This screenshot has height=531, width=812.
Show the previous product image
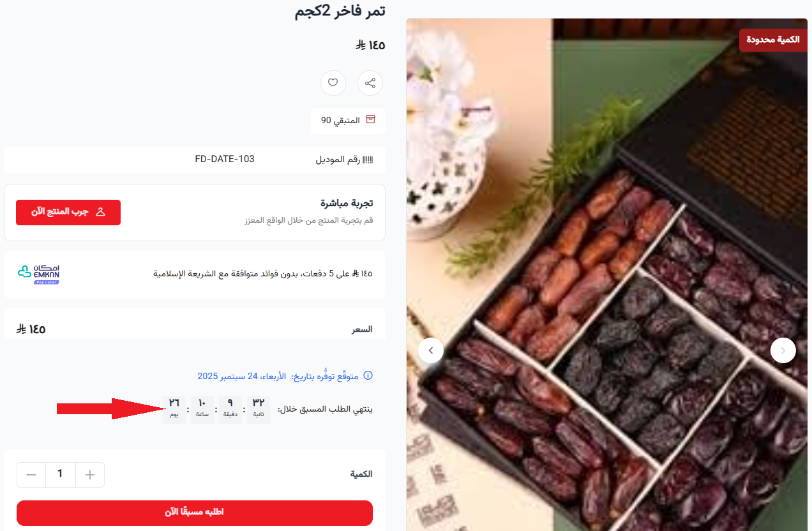click(x=431, y=350)
